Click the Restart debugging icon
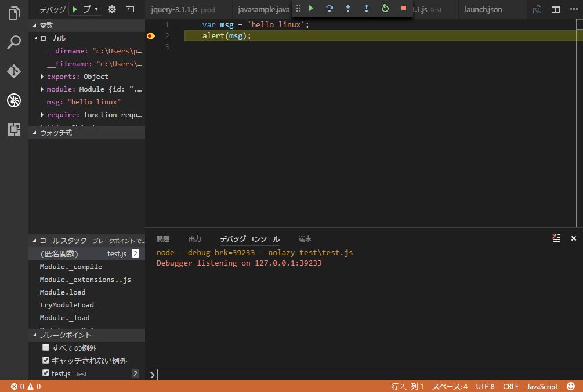 pos(385,9)
